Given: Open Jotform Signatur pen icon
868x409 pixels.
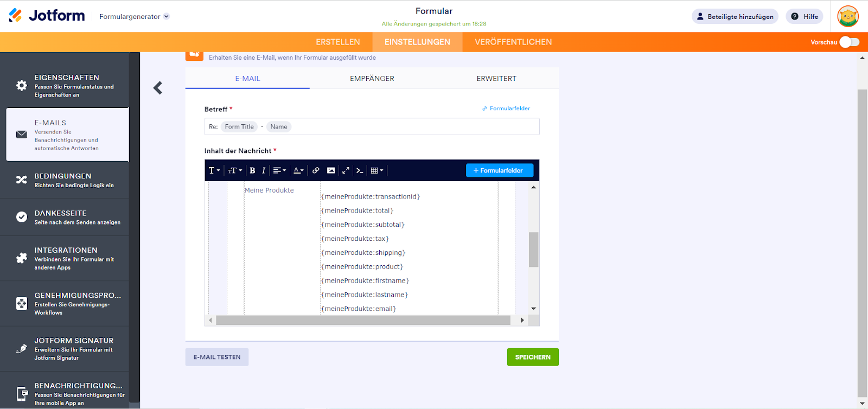Looking at the screenshot, I should (x=22, y=349).
